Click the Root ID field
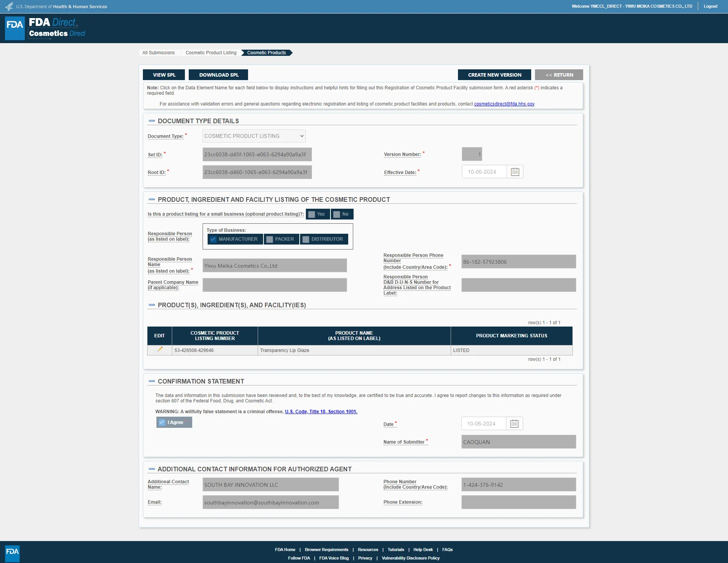This screenshot has width=728, height=563. pyautogui.click(x=257, y=172)
